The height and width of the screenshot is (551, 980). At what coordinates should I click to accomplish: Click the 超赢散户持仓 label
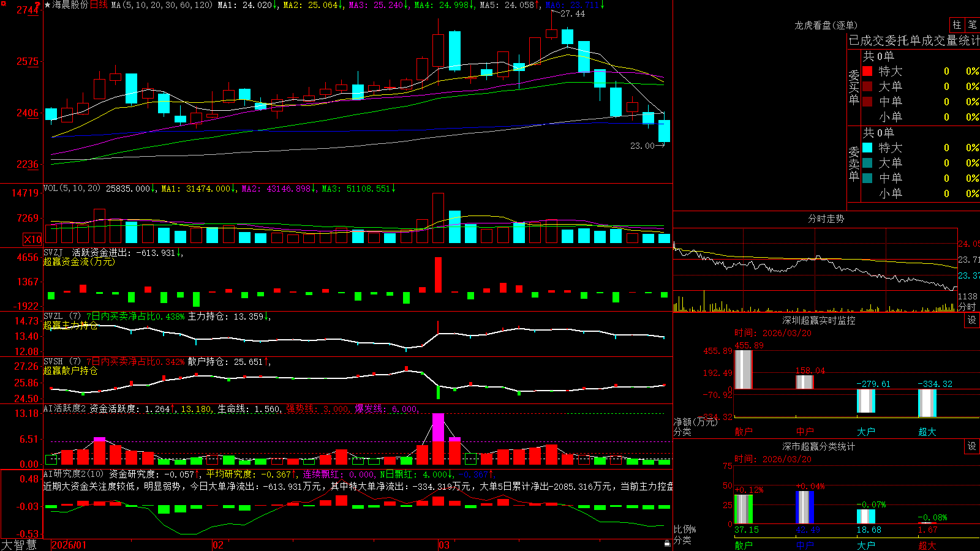point(70,370)
